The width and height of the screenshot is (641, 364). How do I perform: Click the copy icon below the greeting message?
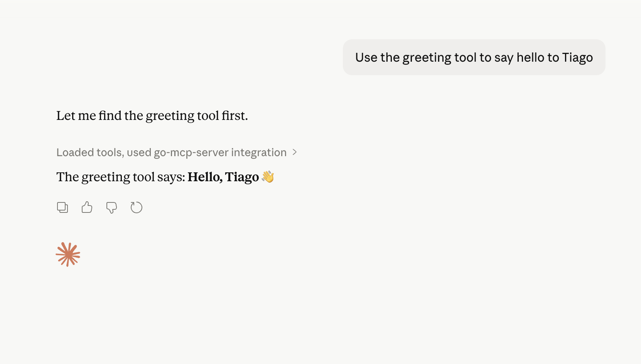pos(62,207)
